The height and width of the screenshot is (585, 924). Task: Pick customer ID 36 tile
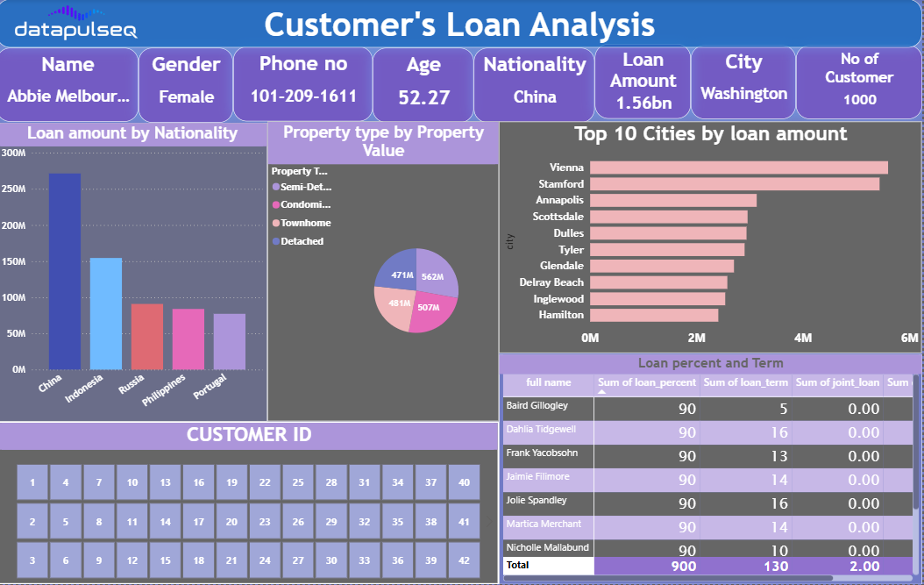click(398, 560)
